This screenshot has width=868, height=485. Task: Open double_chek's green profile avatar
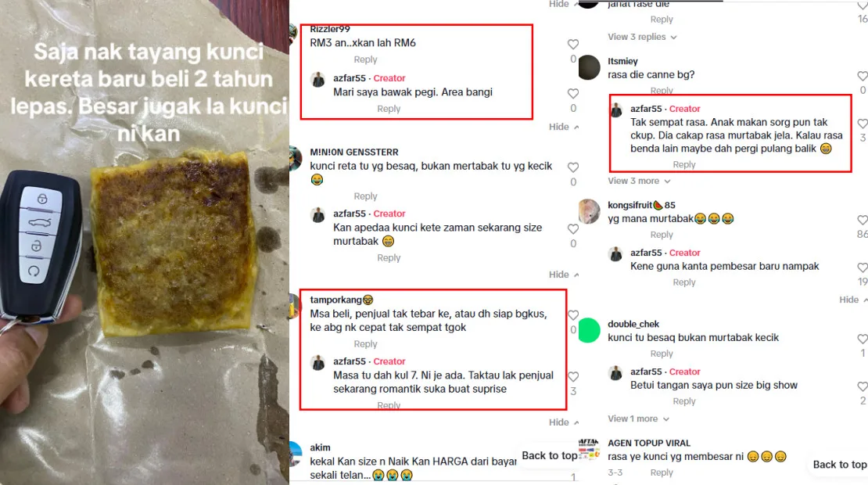pos(589,331)
